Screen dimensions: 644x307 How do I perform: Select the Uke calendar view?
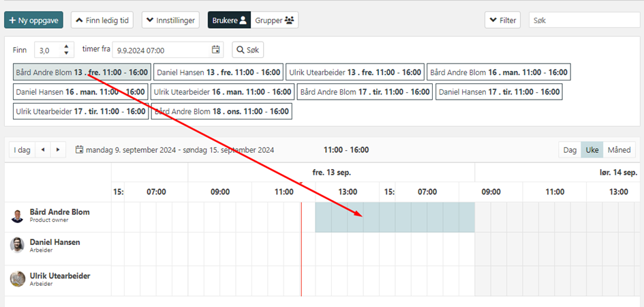click(x=592, y=149)
